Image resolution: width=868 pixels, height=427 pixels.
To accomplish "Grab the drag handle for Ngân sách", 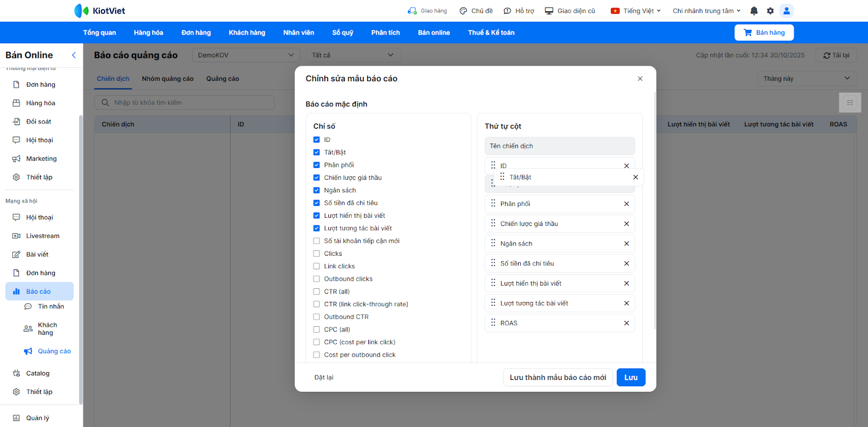I will point(493,243).
